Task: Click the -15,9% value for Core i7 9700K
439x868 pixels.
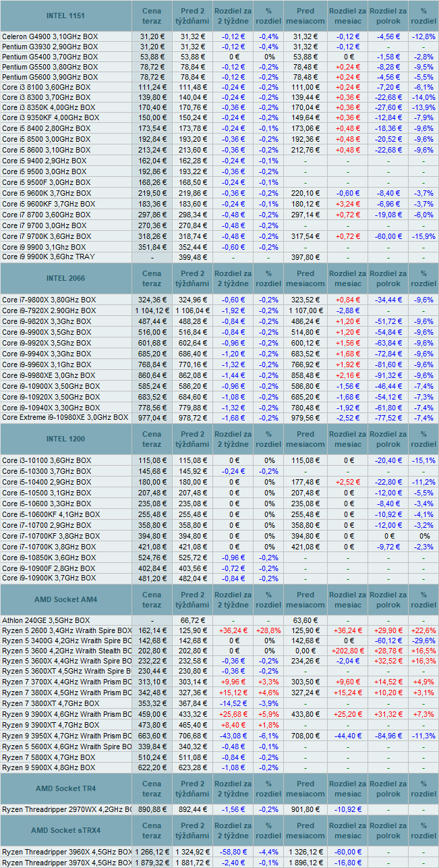Action: tap(423, 236)
